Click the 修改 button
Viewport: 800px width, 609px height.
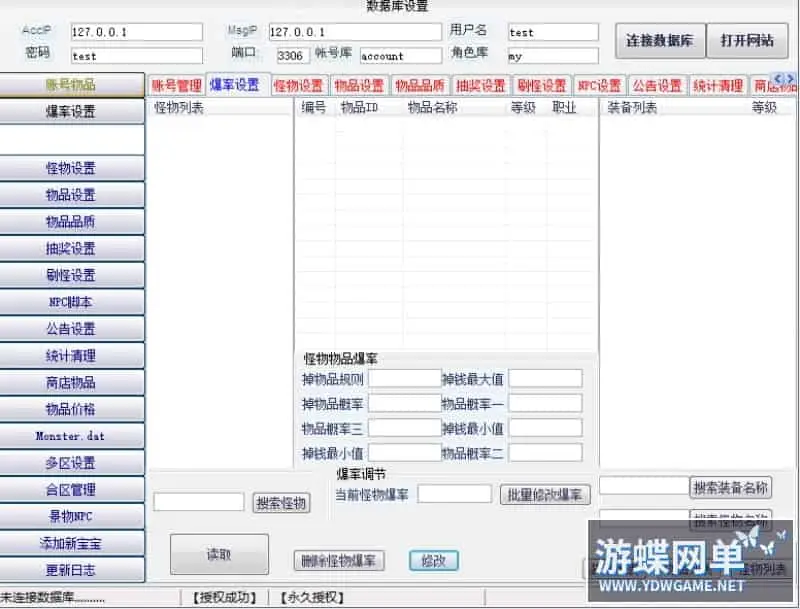click(x=433, y=561)
